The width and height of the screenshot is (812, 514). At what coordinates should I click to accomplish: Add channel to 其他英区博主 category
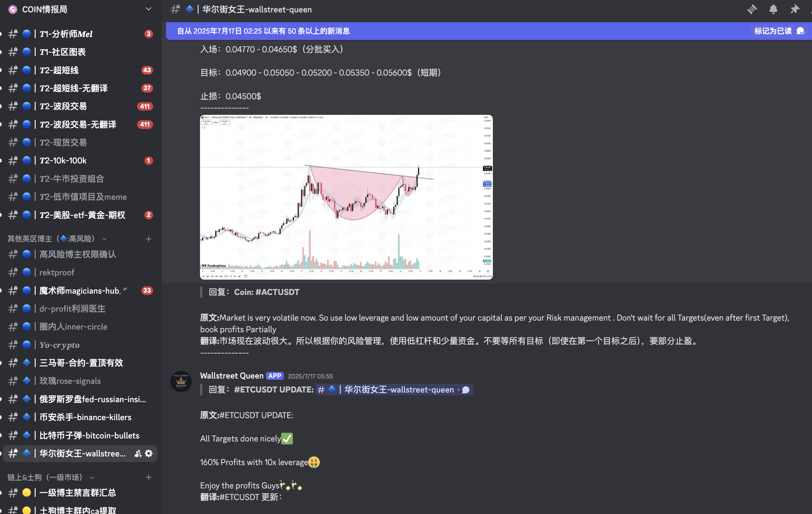[x=148, y=239]
